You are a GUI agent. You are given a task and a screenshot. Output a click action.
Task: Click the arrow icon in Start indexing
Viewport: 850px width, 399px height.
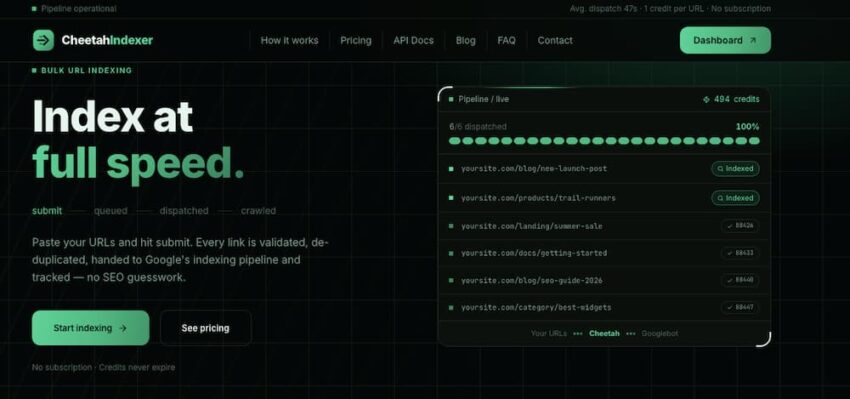pyautogui.click(x=123, y=328)
